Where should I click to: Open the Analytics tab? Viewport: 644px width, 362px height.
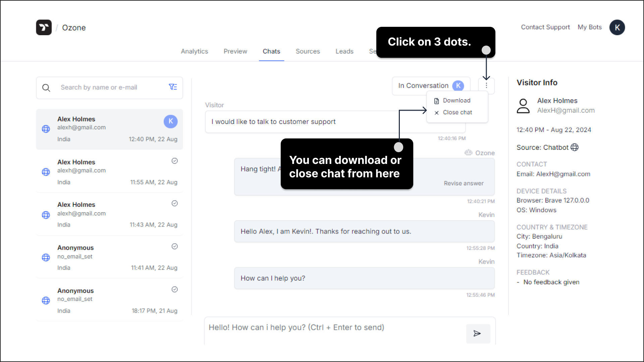195,51
